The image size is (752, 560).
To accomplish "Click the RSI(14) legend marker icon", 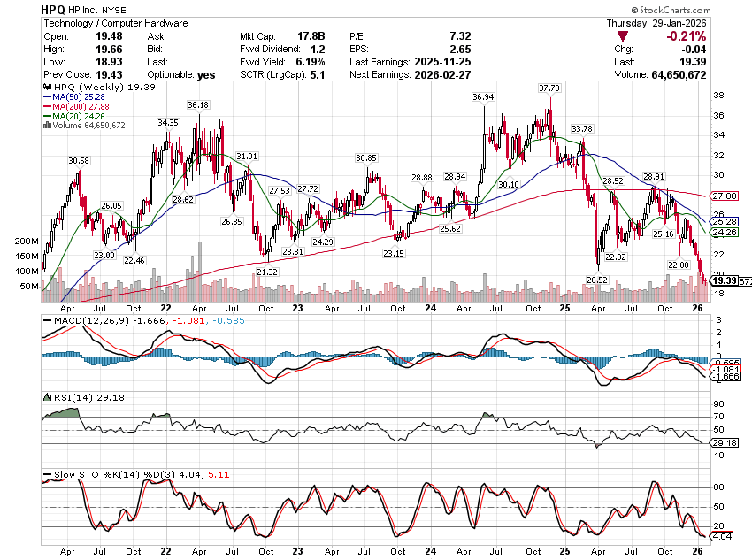I will click(48, 398).
